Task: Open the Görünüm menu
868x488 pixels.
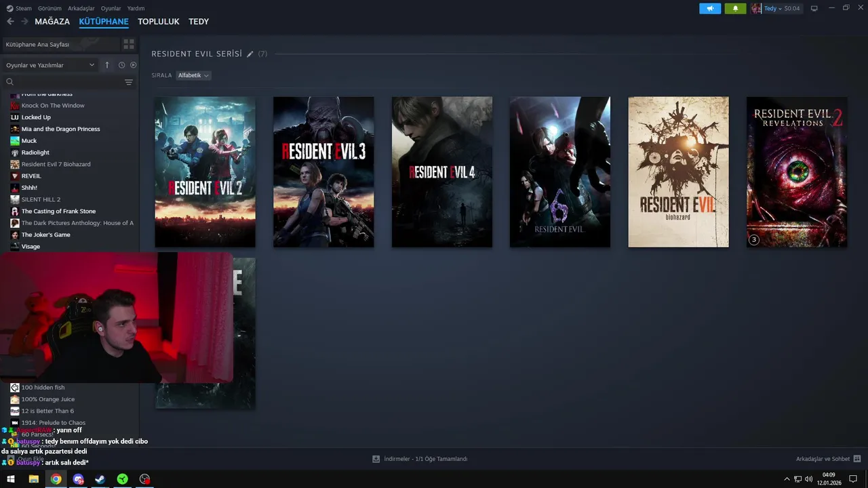Action: (x=50, y=8)
